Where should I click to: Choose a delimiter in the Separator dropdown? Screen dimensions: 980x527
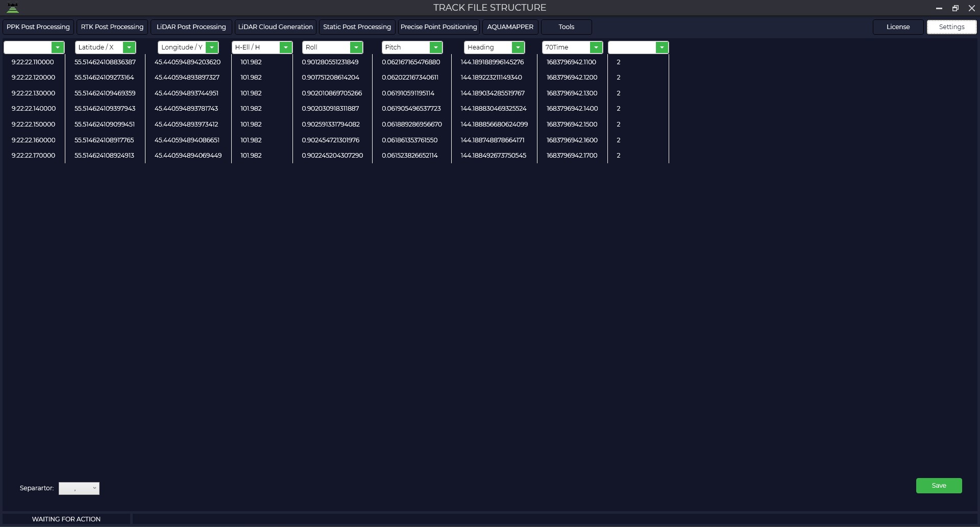79,488
